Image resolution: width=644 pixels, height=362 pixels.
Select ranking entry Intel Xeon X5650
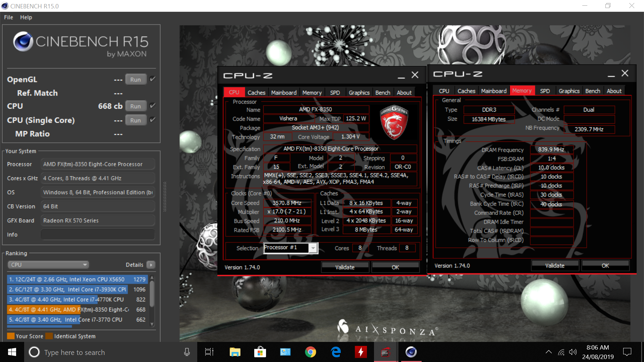click(x=77, y=279)
